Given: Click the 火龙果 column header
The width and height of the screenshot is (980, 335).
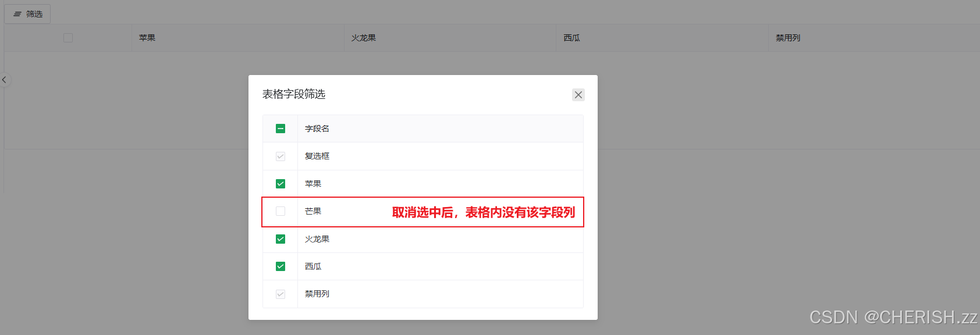Looking at the screenshot, I should tap(364, 38).
